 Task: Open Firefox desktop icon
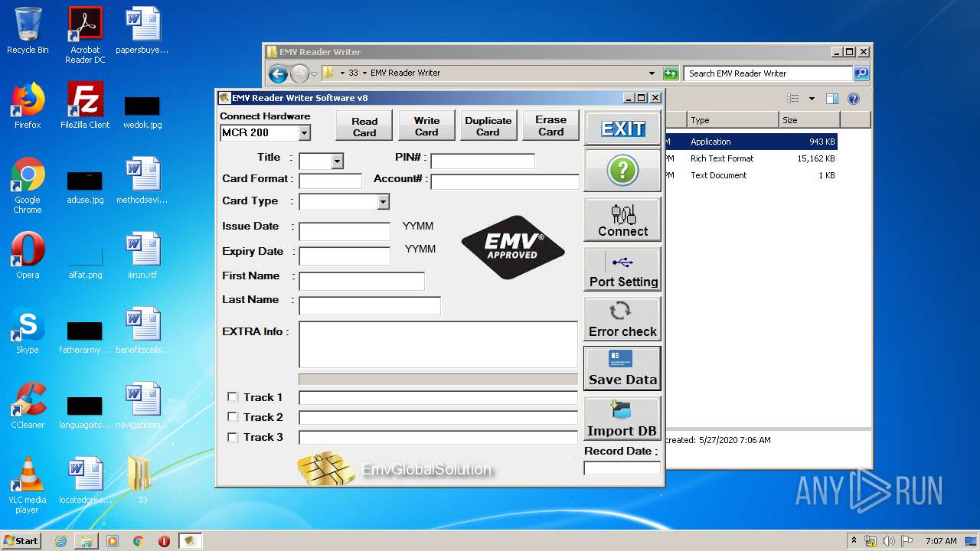(x=28, y=106)
